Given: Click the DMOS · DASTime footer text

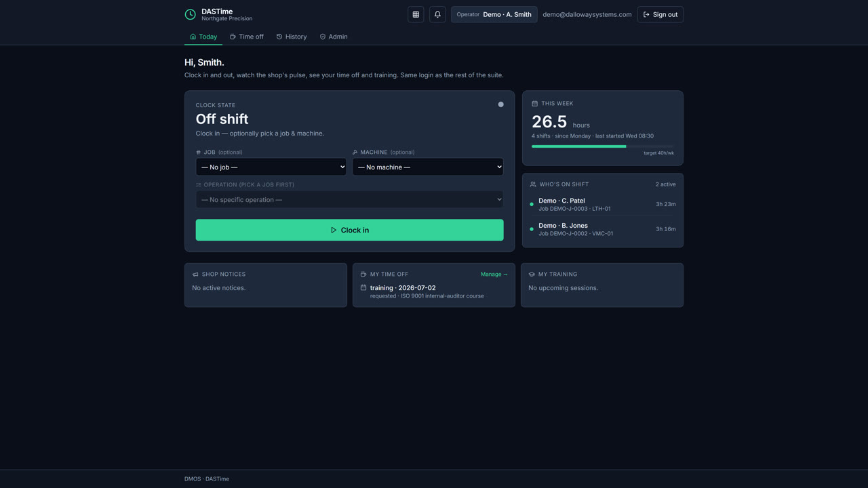Looking at the screenshot, I should tap(207, 479).
